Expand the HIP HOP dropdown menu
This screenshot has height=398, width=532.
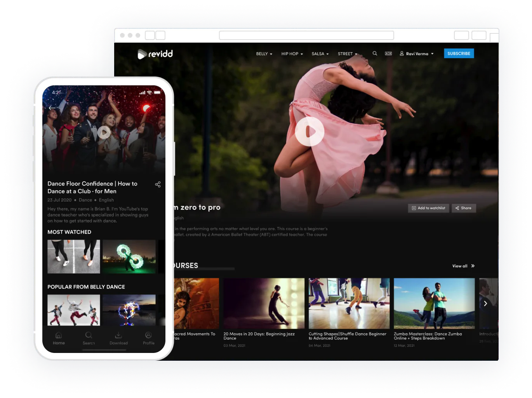point(292,54)
